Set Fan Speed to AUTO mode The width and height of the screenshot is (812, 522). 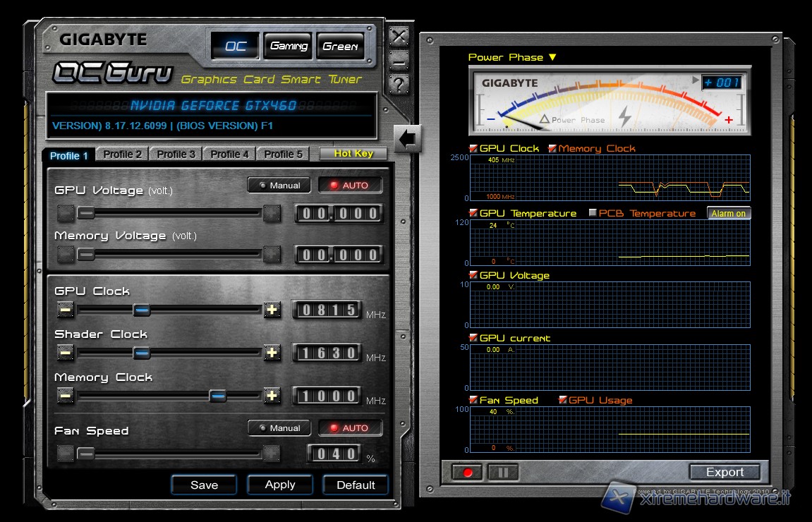click(x=350, y=427)
